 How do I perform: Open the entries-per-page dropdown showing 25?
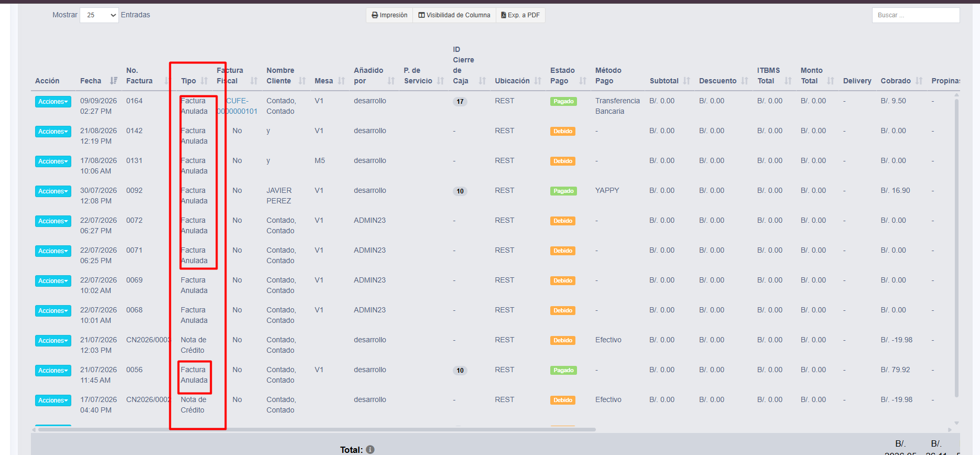[100, 15]
